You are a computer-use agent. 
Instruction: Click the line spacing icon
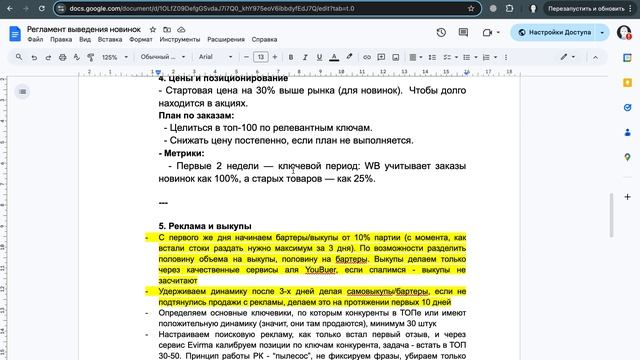[x=432, y=57]
